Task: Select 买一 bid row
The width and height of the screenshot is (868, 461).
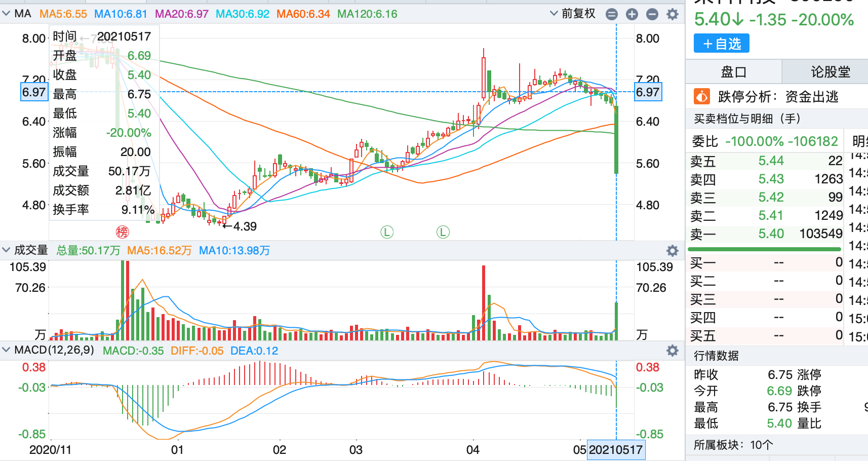Action: pyautogui.click(x=765, y=262)
